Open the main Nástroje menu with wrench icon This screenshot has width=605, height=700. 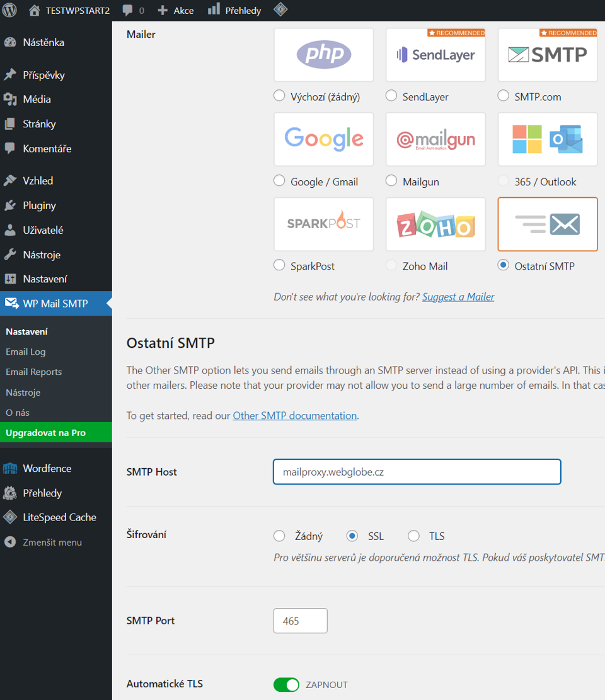pos(56,255)
